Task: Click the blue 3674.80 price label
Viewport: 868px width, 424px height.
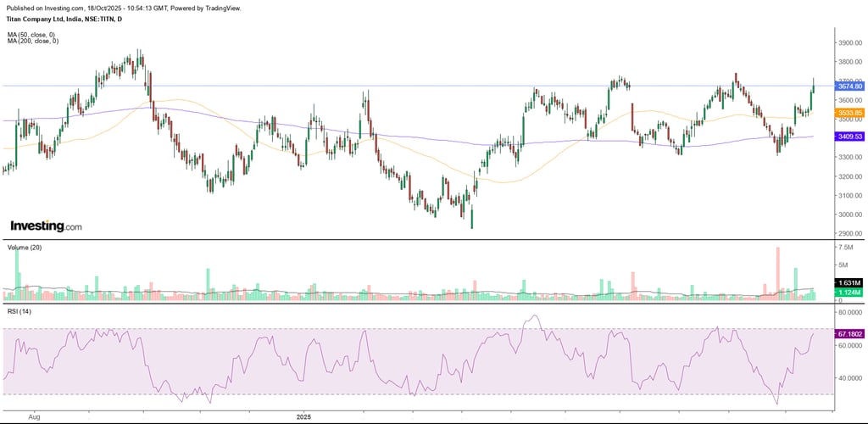Action: [851, 86]
